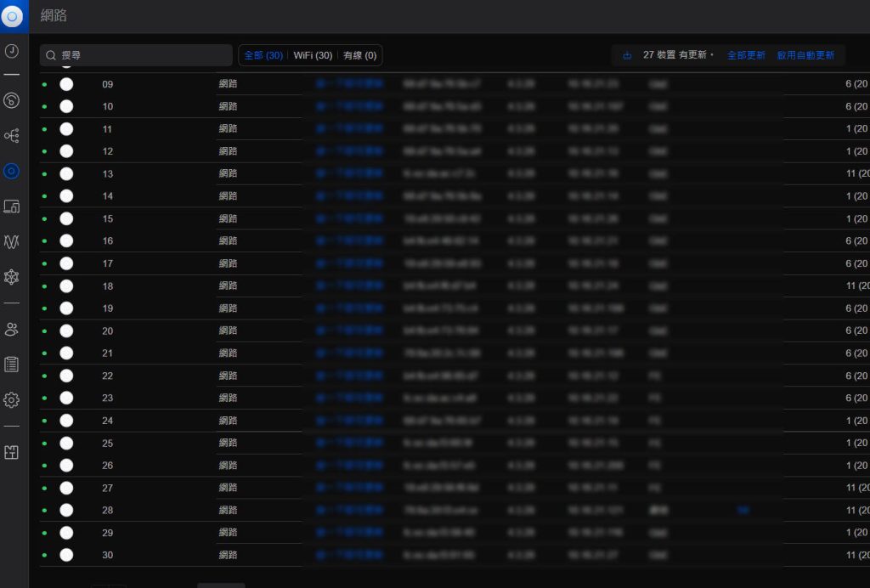Click the device icon in row 30

(66, 555)
